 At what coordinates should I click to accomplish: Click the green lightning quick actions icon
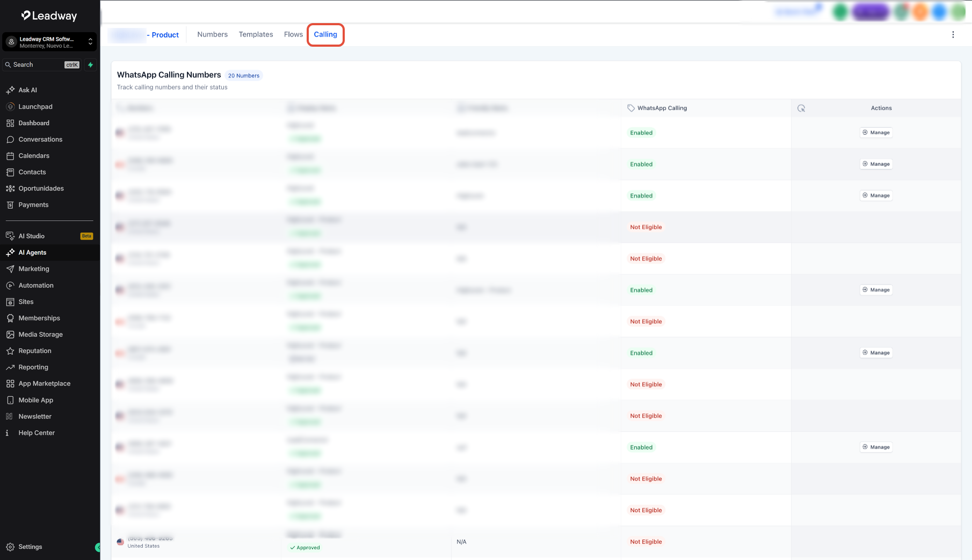coord(90,65)
